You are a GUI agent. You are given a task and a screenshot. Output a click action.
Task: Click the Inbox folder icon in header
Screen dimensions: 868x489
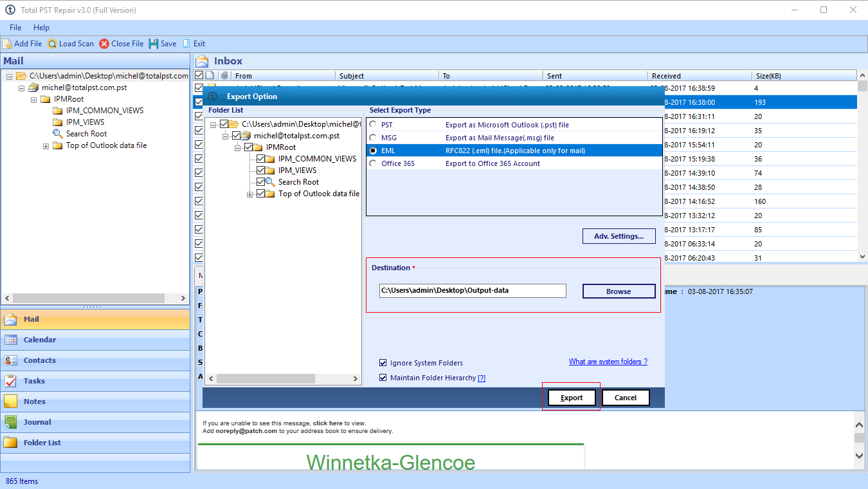[203, 61]
